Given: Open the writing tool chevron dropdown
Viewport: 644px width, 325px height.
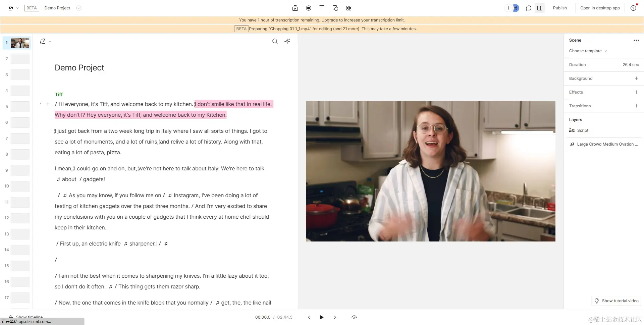Looking at the screenshot, I should tap(50, 41).
